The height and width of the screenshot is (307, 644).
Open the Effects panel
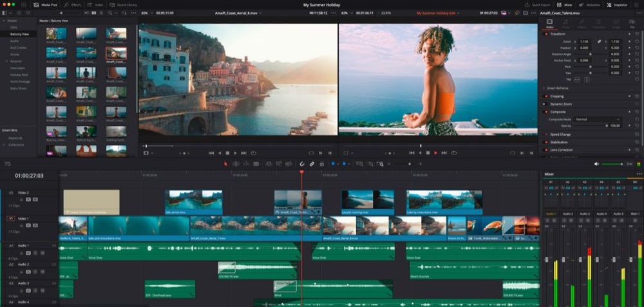click(x=73, y=5)
